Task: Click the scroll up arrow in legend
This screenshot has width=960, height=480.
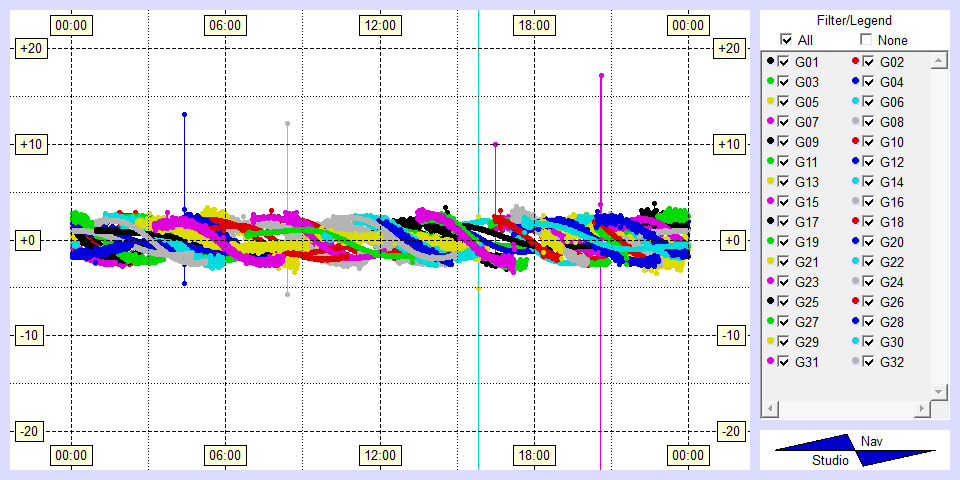Action: click(938, 62)
